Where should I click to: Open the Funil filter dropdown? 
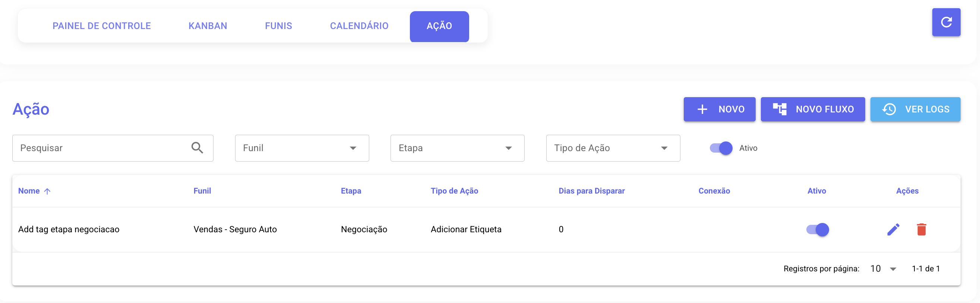click(302, 148)
